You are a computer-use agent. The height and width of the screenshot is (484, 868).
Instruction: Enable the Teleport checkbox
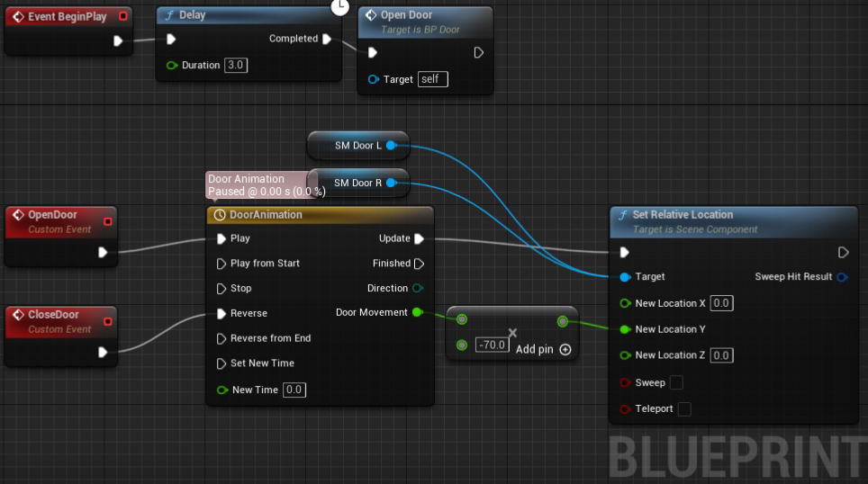pyautogui.click(x=684, y=408)
